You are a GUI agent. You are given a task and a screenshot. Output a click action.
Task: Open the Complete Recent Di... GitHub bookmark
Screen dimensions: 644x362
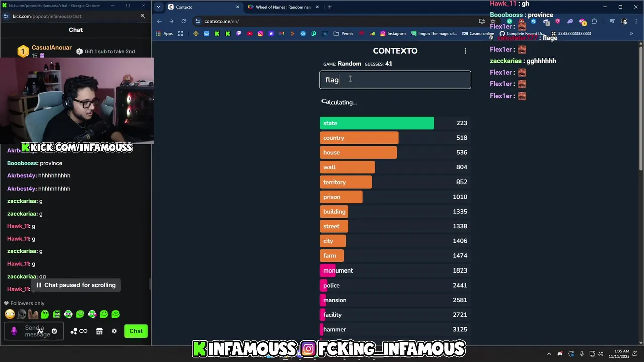(523, 34)
